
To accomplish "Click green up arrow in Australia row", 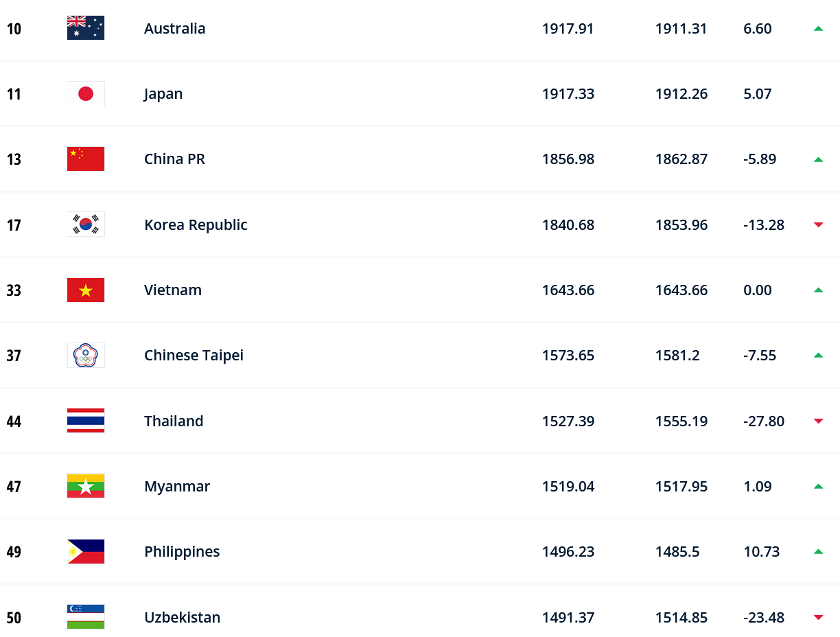I will [x=817, y=28].
